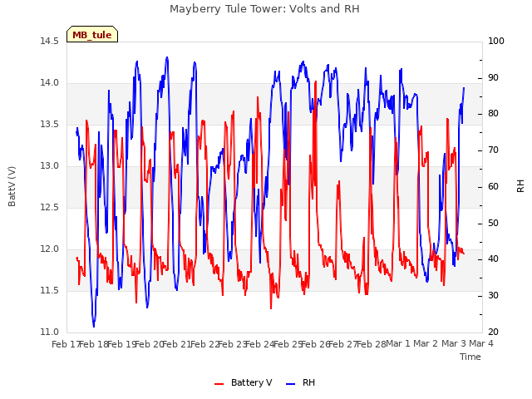Select the 12.5 left axis tick label
Image resolution: width=532 pixels, height=399 pixels.
50,207
